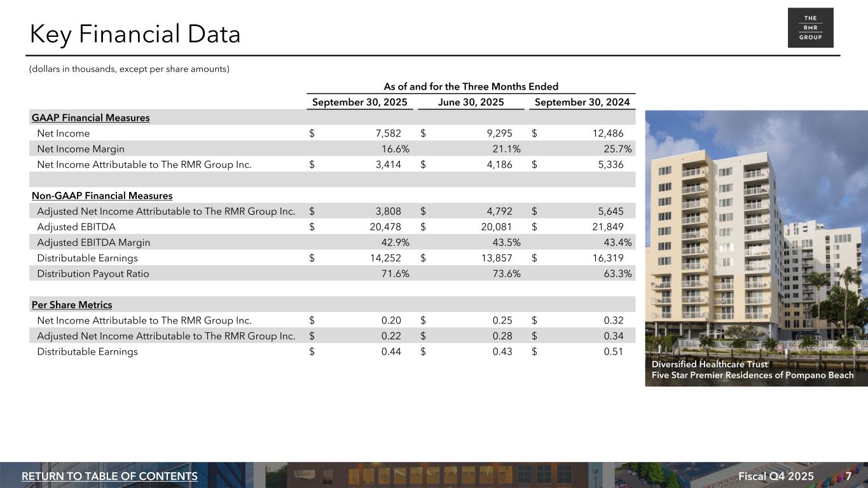Select the Key Financial Data title
The width and height of the screenshot is (868, 488).
click(135, 34)
